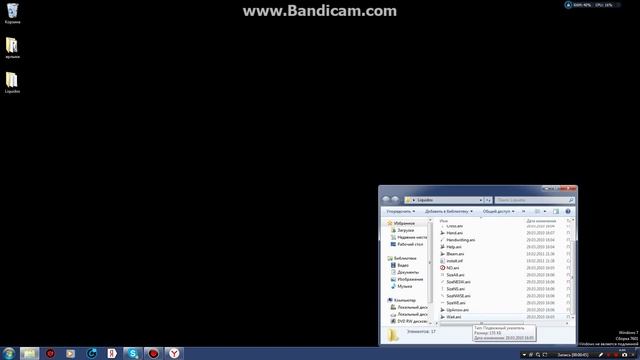Click the Bandicam camera screenshot icon in the tray bar
This screenshot has height=360, width=640.
coord(624,355)
